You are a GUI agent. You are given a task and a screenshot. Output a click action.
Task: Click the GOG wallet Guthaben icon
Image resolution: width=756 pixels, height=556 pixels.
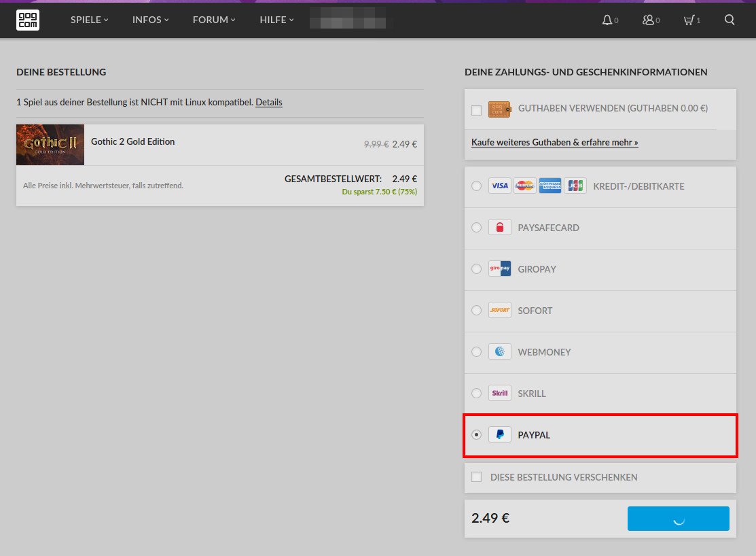pyautogui.click(x=499, y=109)
